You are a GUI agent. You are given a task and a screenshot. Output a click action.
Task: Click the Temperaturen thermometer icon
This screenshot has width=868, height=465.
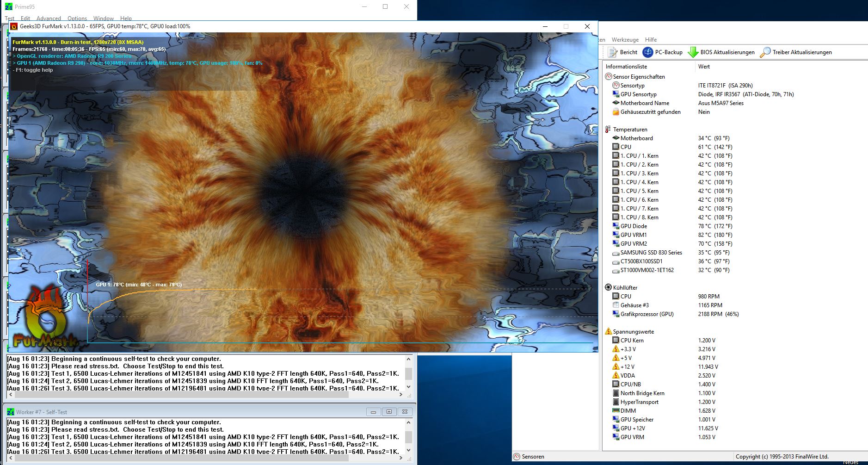tap(609, 130)
